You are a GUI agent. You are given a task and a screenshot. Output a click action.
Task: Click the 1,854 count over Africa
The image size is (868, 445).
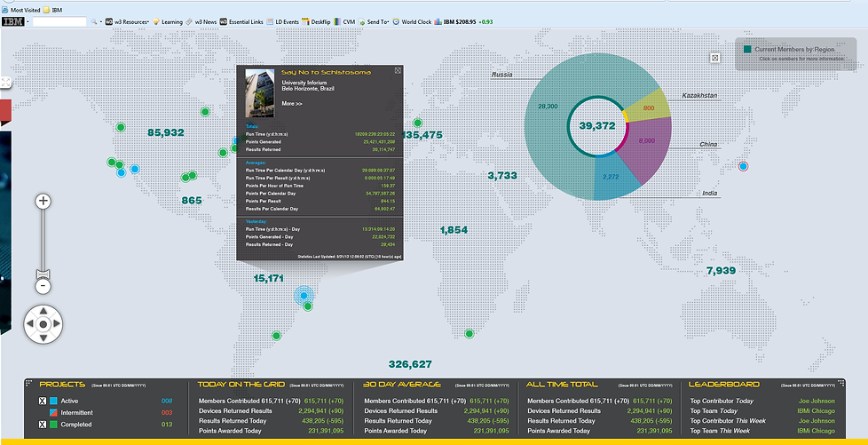[454, 229]
